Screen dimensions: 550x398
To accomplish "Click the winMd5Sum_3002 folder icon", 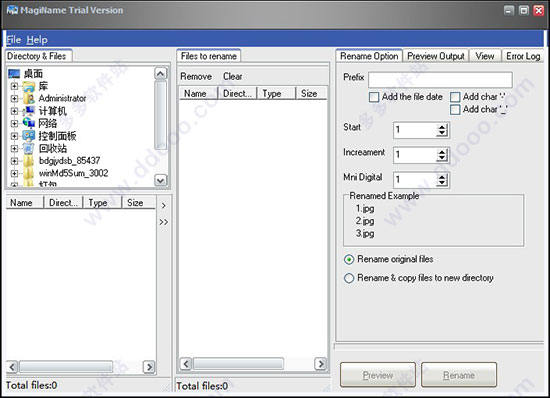I will click(29, 173).
